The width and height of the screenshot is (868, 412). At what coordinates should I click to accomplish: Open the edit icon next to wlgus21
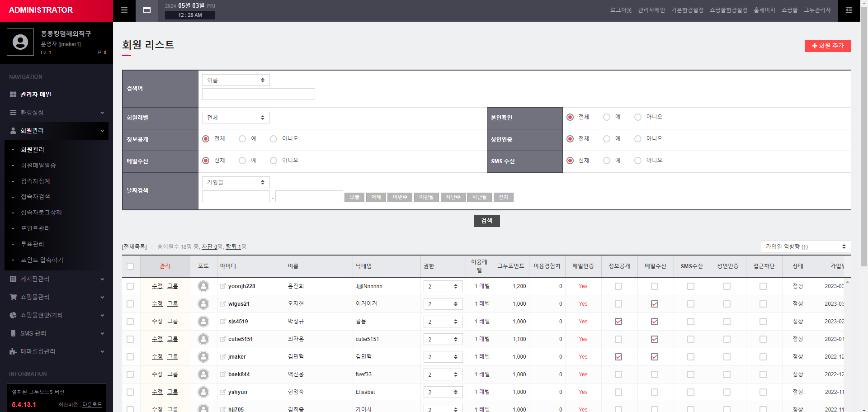[x=223, y=304]
